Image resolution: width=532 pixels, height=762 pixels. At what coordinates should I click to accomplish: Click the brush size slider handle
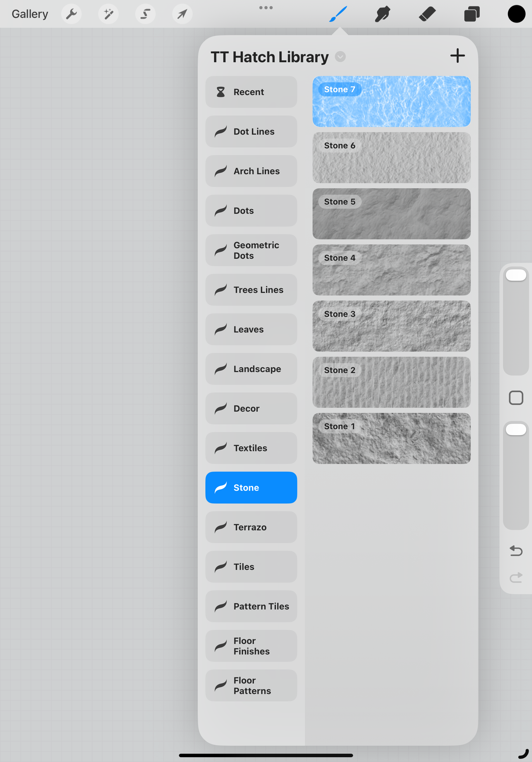516,275
